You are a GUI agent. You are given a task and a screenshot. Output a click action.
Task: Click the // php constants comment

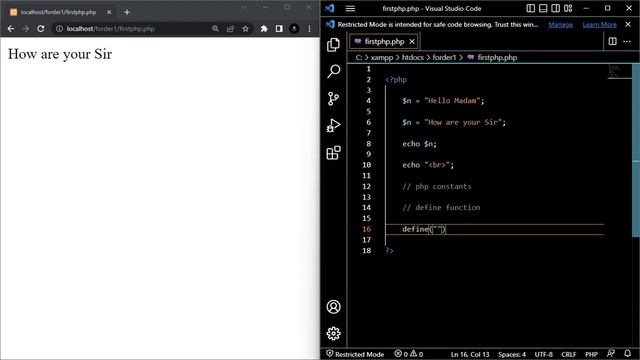pyautogui.click(x=436, y=186)
